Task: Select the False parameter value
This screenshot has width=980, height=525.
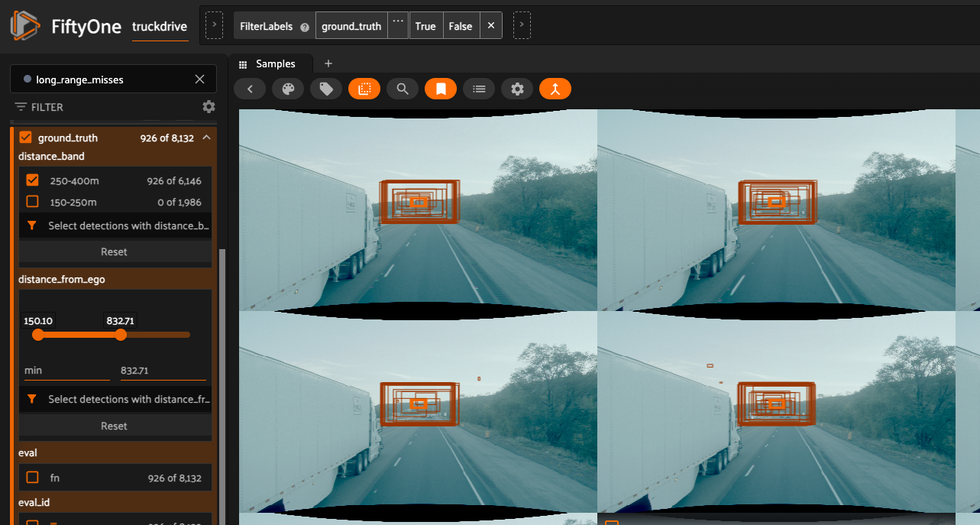Action: coord(461,26)
